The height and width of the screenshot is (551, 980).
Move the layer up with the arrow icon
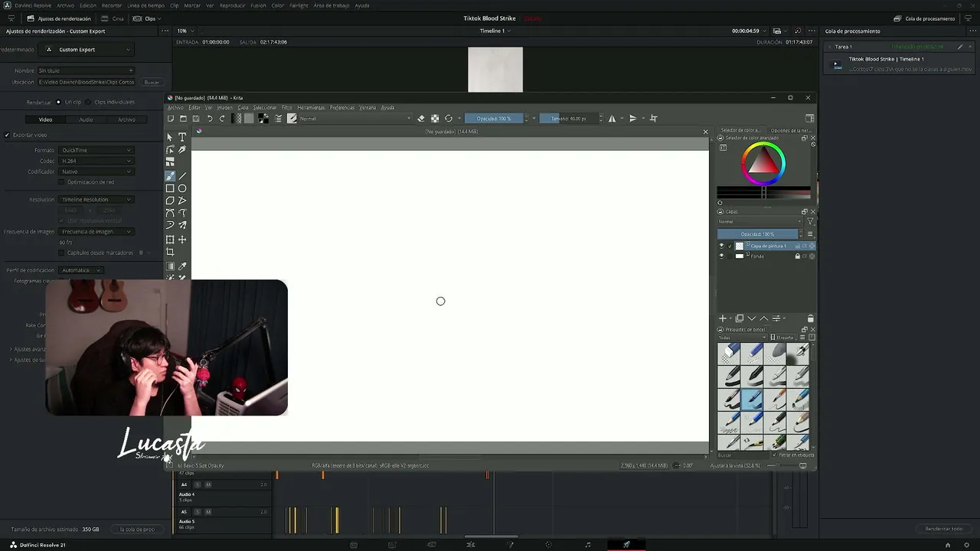click(x=763, y=318)
